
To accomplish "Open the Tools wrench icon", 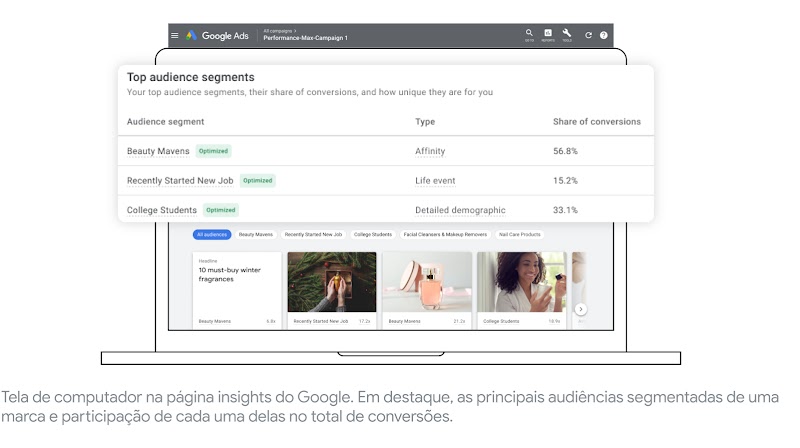I will click(567, 35).
